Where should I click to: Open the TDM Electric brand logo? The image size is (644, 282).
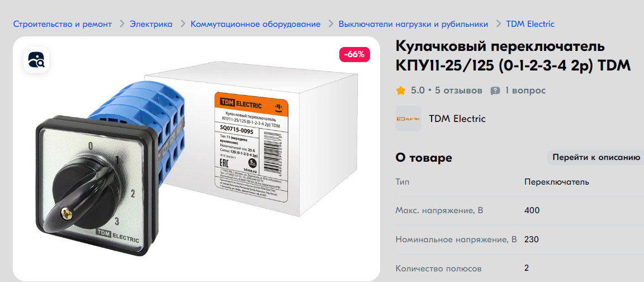click(409, 119)
